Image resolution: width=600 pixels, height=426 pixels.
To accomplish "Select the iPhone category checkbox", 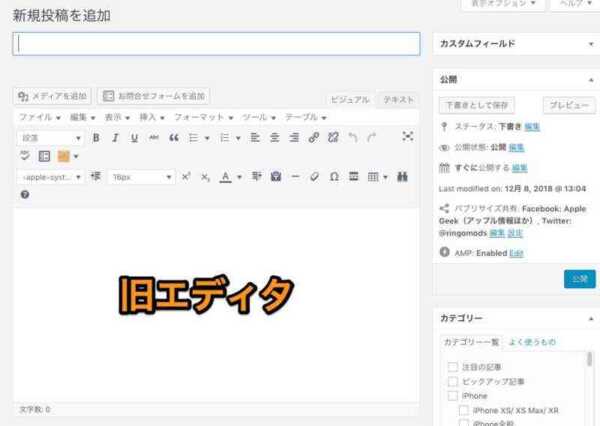I will (453, 396).
